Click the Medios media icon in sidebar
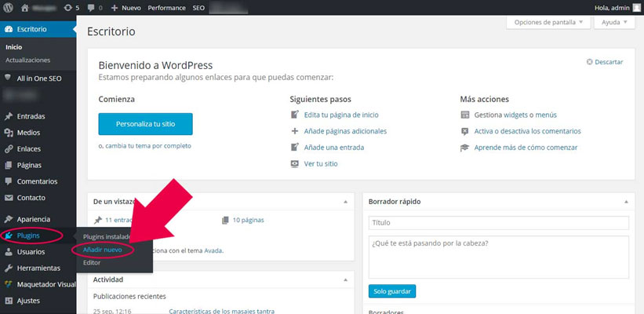 [8, 133]
